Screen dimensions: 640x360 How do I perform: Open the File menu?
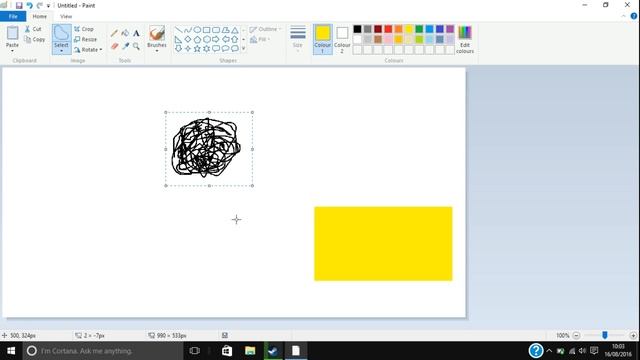pos(13,16)
